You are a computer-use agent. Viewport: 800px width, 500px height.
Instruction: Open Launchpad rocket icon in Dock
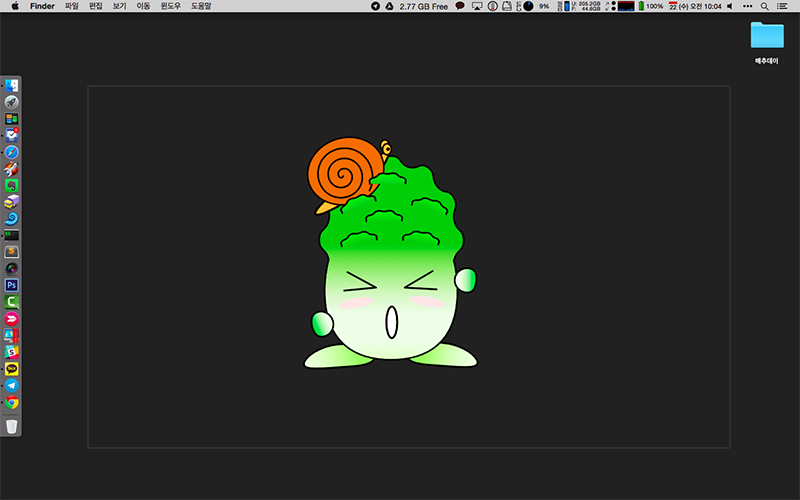coord(11,102)
